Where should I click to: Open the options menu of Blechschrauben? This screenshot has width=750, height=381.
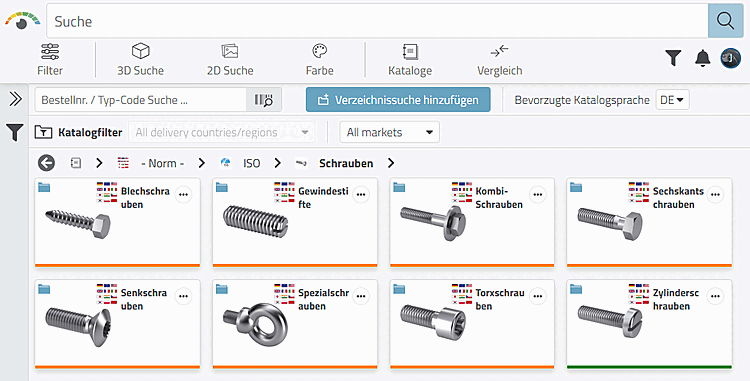[x=184, y=195]
